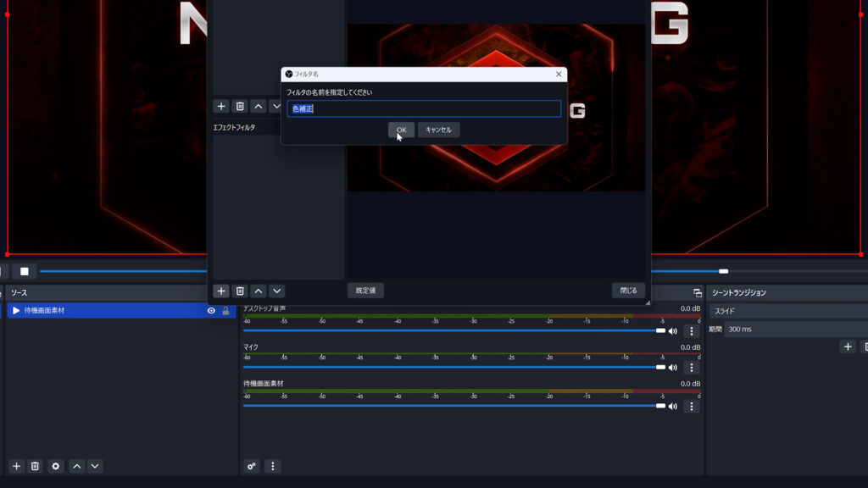Open source properties gear in Sources panel
The image size is (868, 488).
[56, 466]
